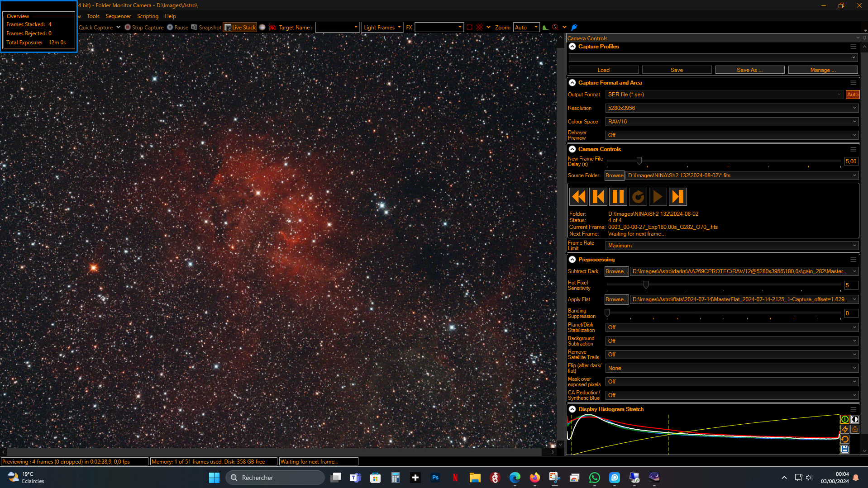Click the blue plug connection icon
The width and height of the screenshot is (868, 488).
574,28
